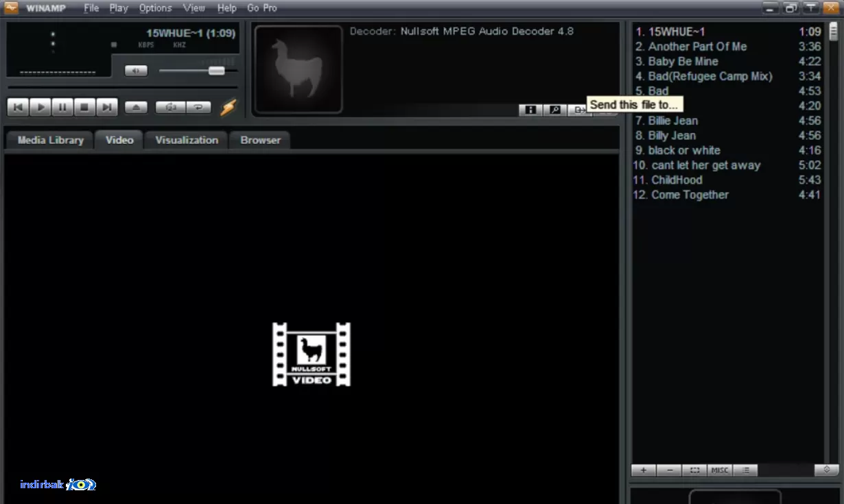844x504 pixels.
Task: Open the Browser tab
Action: pyautogui.click(x=260, y=140)
